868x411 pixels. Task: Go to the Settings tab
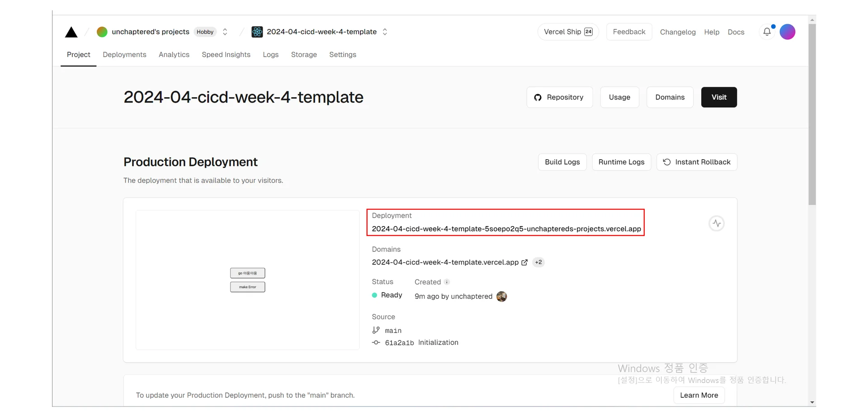(x=343, y=55)
